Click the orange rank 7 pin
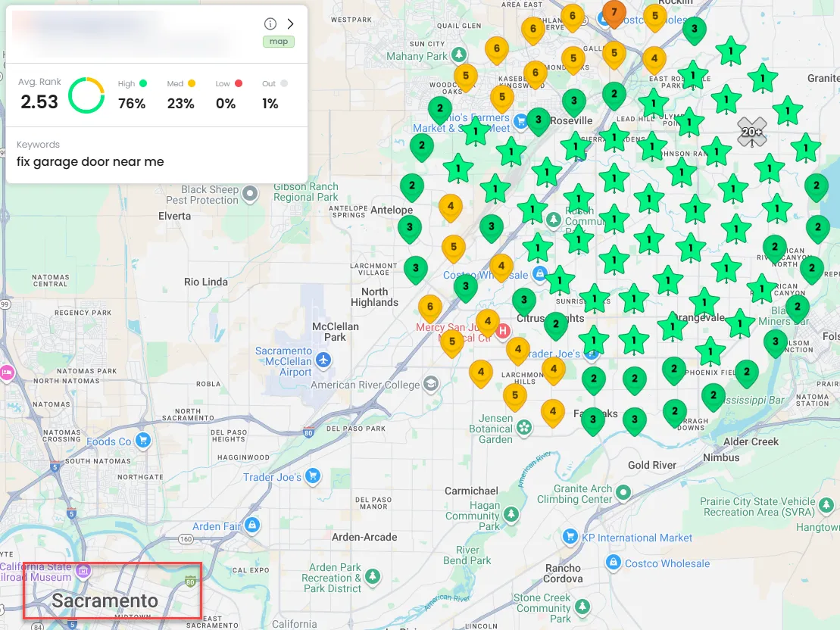840x630 pixels. coord(614,14)
